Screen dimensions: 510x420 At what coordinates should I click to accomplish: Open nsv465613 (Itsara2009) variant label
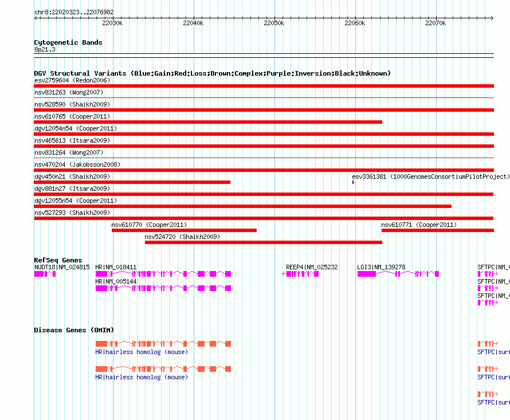pyautogui.click(x=72, y=140)
